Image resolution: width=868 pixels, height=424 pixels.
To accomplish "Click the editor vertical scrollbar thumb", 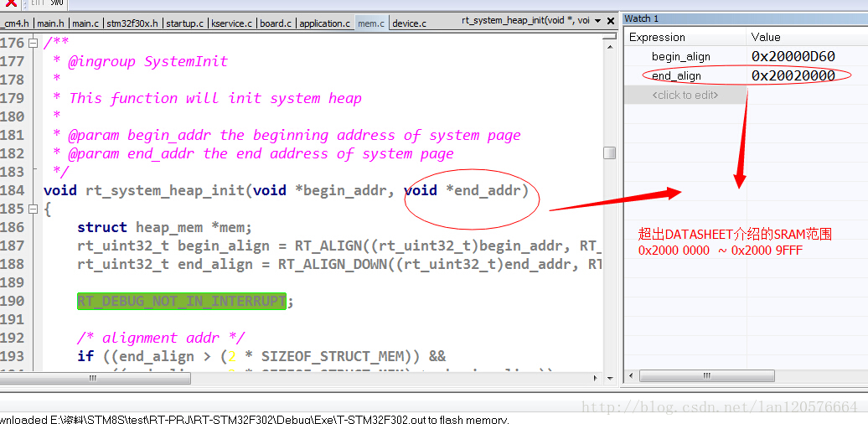I will 609,153.
